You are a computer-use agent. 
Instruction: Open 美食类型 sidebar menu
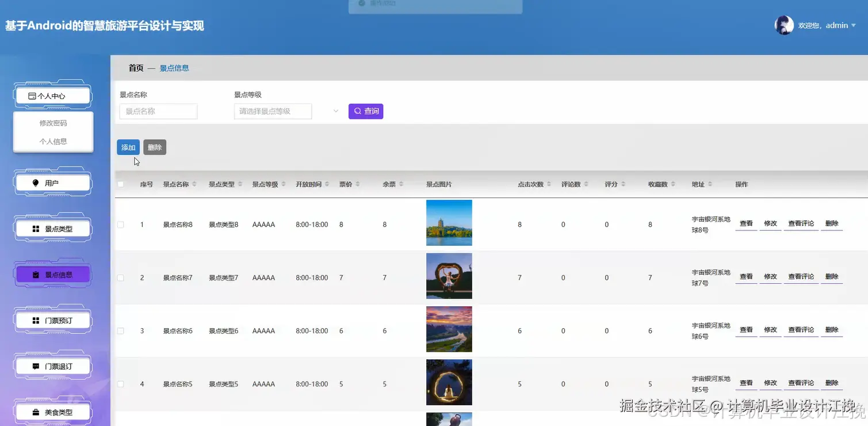[x=52, y=412]
